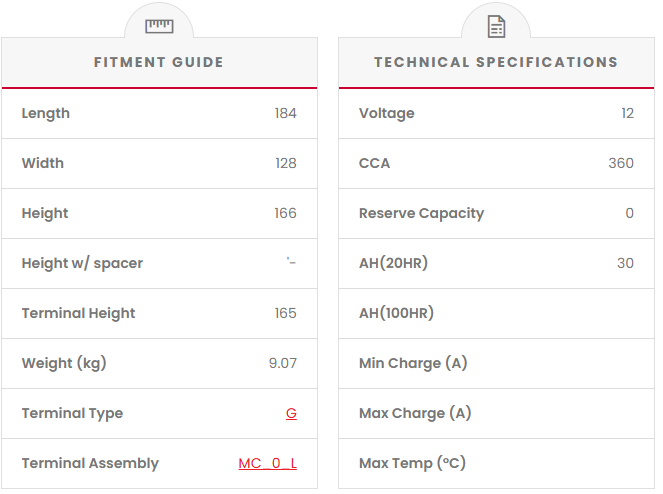663x494 pixels.
Task: Select the Height w/ spacer row
Action: tap(82, 263)
